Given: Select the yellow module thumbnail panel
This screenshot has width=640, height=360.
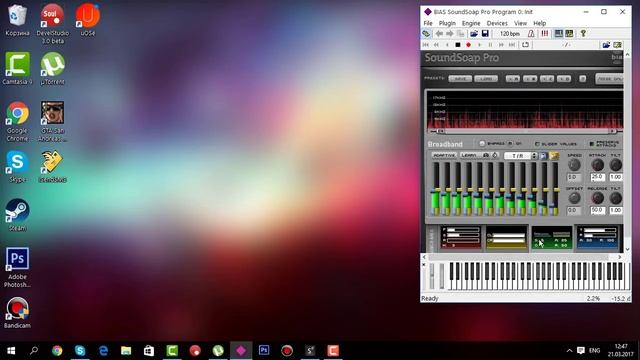Looking at the screenshot, I should 506,238.
